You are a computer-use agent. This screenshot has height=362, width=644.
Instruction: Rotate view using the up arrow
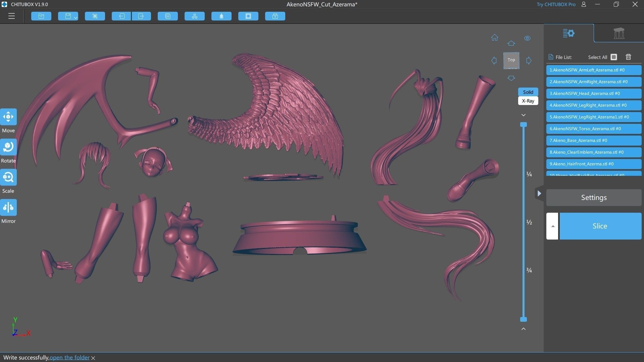[511, 43]
